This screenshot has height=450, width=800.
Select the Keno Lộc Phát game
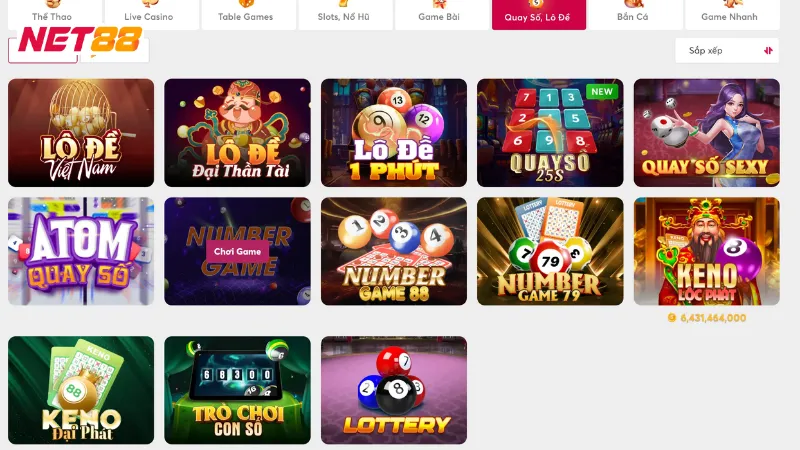click(x=707, y=252)
